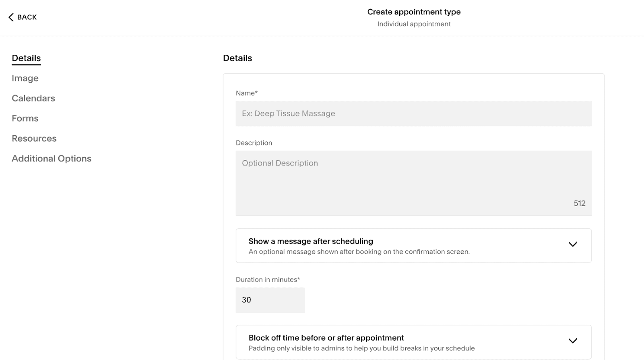Image resolution: width=644 pixels, height=360 pixels.
Task: Click the 'BACK' link text
Action: click(x=26, y=17)
